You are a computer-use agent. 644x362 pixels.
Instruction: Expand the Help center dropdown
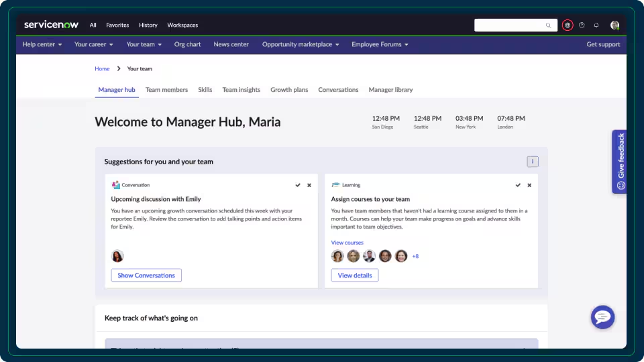point(42,44)
